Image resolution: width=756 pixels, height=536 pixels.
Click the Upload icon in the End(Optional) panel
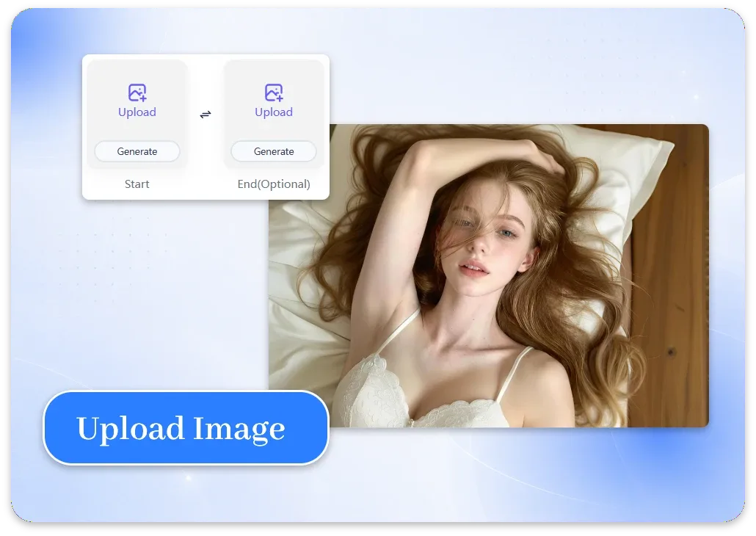pyautogui.click(x=274, y=93)
